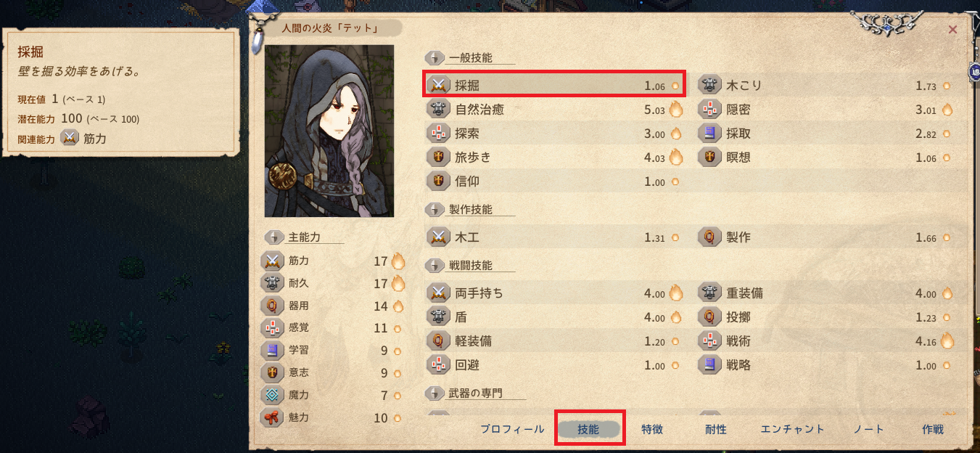
Task: Click the flame indicator on 筋力 attribute
Action: coord(398,261)
